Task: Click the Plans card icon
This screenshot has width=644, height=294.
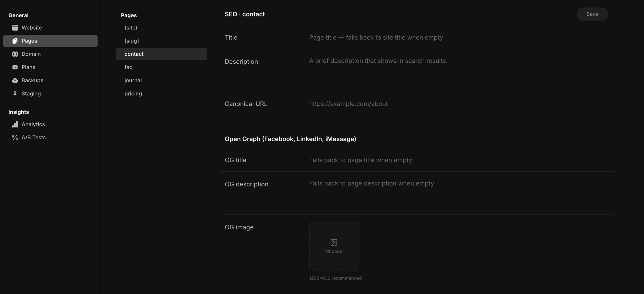Action: pos(15,67)
